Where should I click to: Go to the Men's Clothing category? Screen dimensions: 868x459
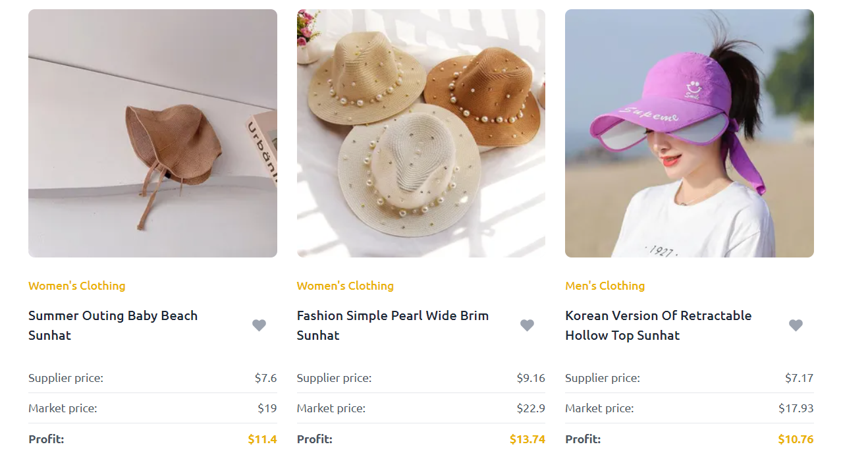click(x=605, y=286)
